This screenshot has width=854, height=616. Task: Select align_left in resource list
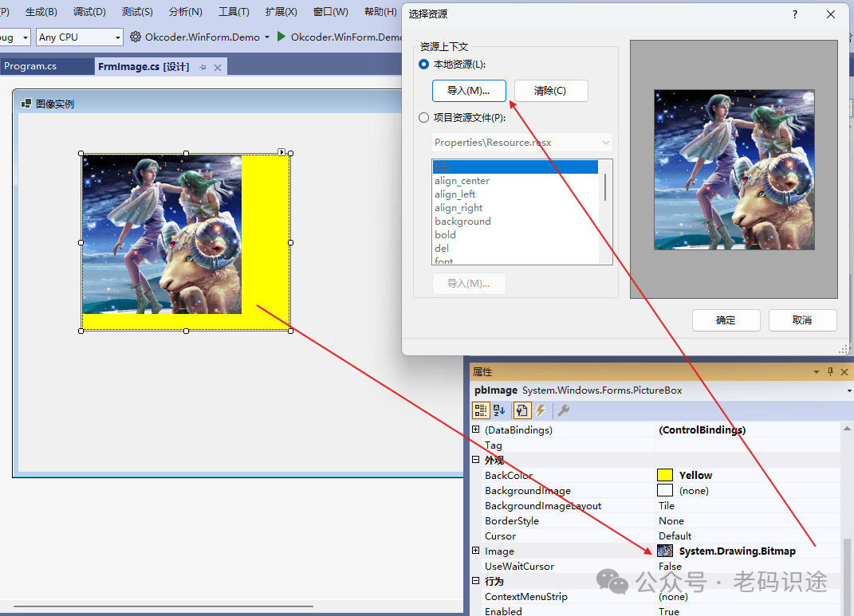[x=515, y=194]
